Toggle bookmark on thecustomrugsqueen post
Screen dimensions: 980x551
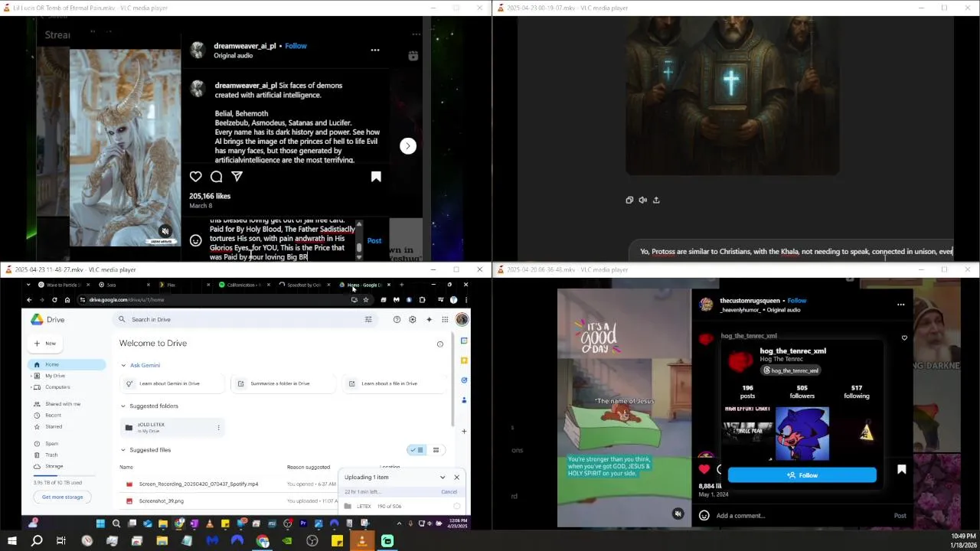pyautogui.click(x=902, y=469)
